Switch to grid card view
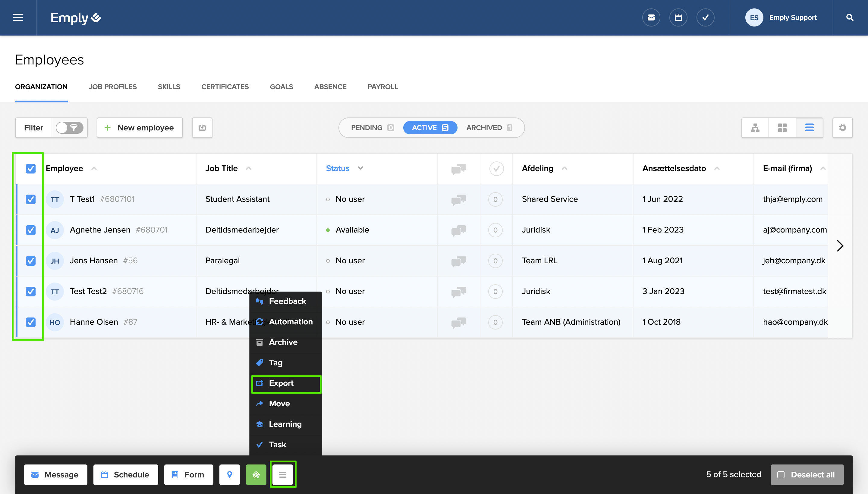The width and height of the screenshot is (868, 494). point(782,128)
